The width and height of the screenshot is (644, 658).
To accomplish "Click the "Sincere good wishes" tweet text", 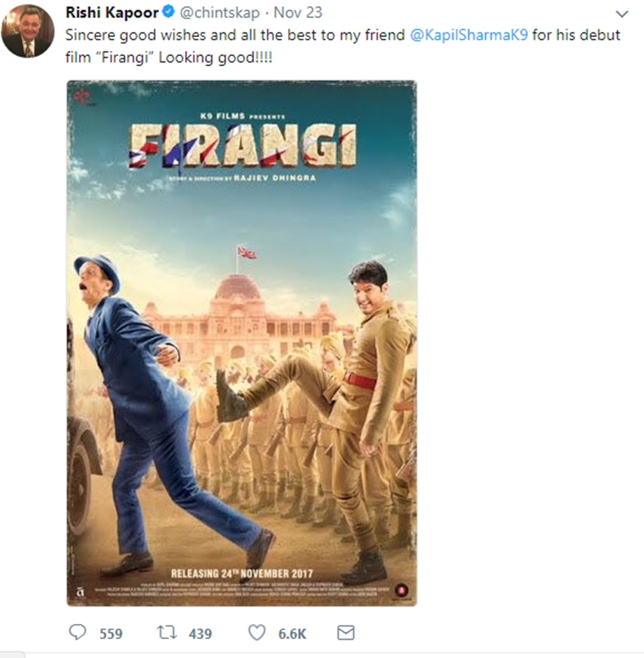I will point(227,36).
